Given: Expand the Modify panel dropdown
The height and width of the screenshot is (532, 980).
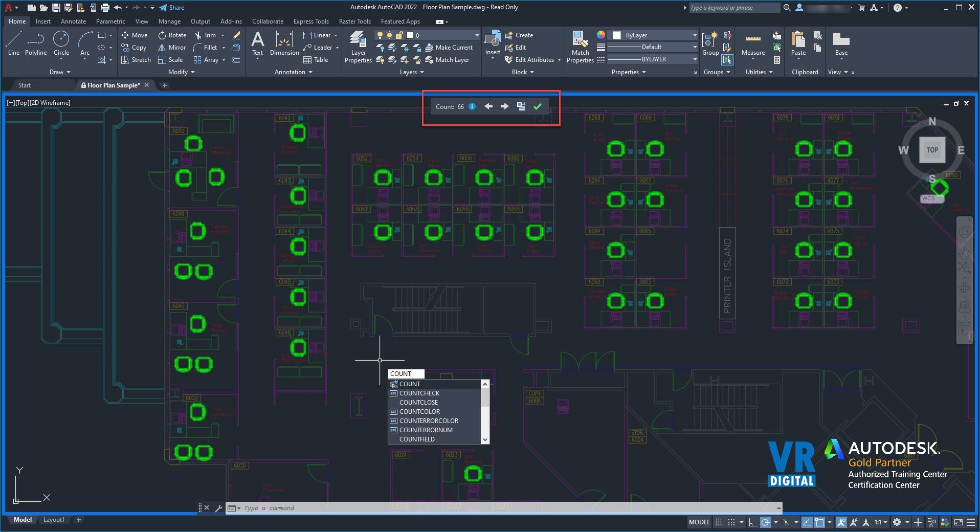Looking at the screenshot, I should (x=182, y=72).
